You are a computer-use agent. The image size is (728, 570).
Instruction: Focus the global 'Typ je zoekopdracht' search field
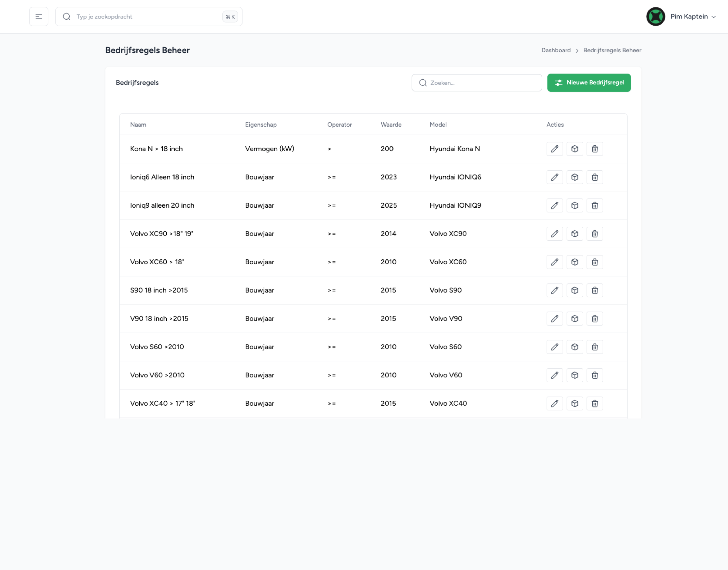tap(149, 17)
